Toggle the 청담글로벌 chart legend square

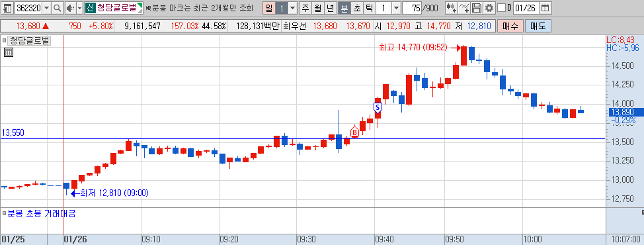point(5,40)
